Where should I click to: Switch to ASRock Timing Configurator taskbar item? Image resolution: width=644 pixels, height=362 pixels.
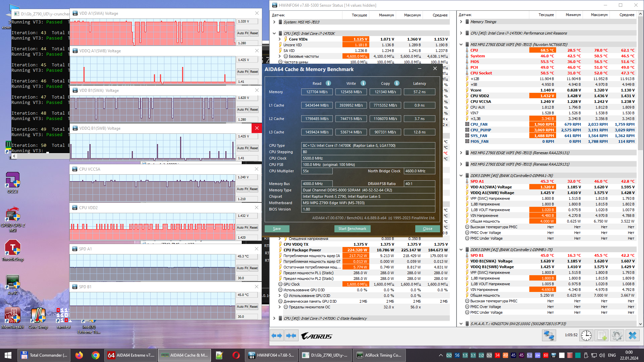click(379, 355)
